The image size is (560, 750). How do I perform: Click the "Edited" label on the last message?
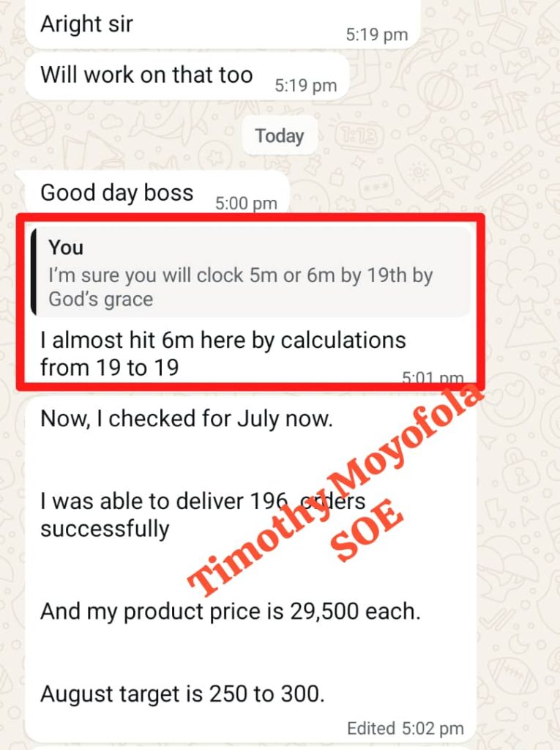(371, 729)
